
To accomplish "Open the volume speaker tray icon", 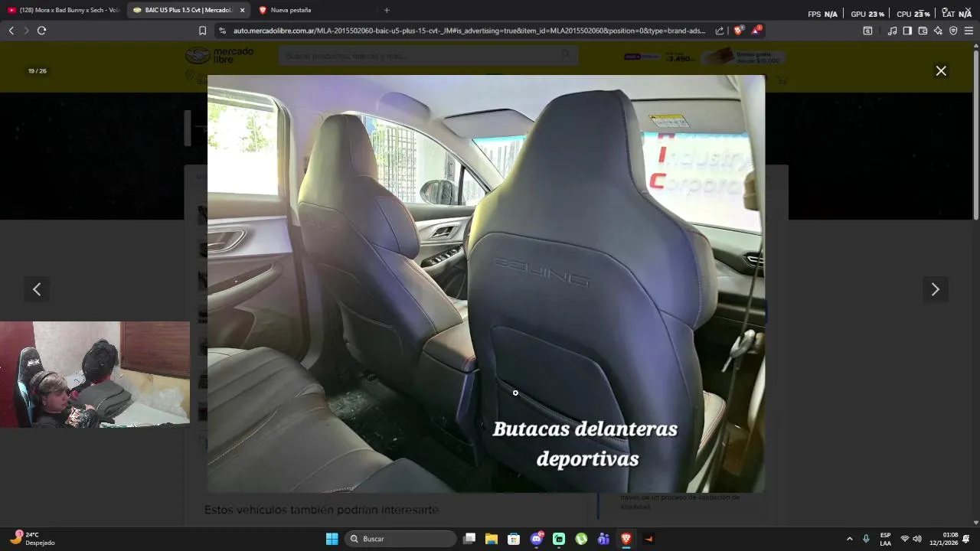I will (917, 539).
